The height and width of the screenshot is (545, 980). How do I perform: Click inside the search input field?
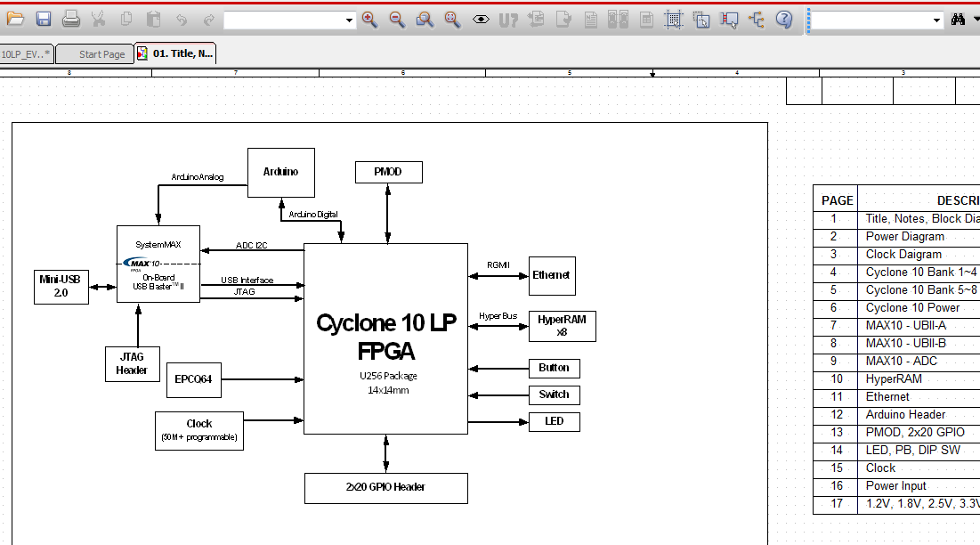click(x=871, y=20)
